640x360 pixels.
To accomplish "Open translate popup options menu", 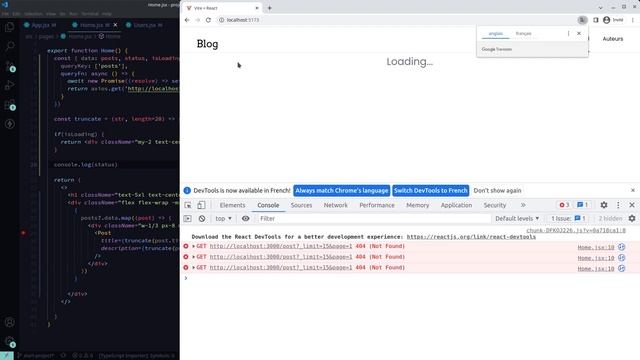I will click(x=568, y=33).
